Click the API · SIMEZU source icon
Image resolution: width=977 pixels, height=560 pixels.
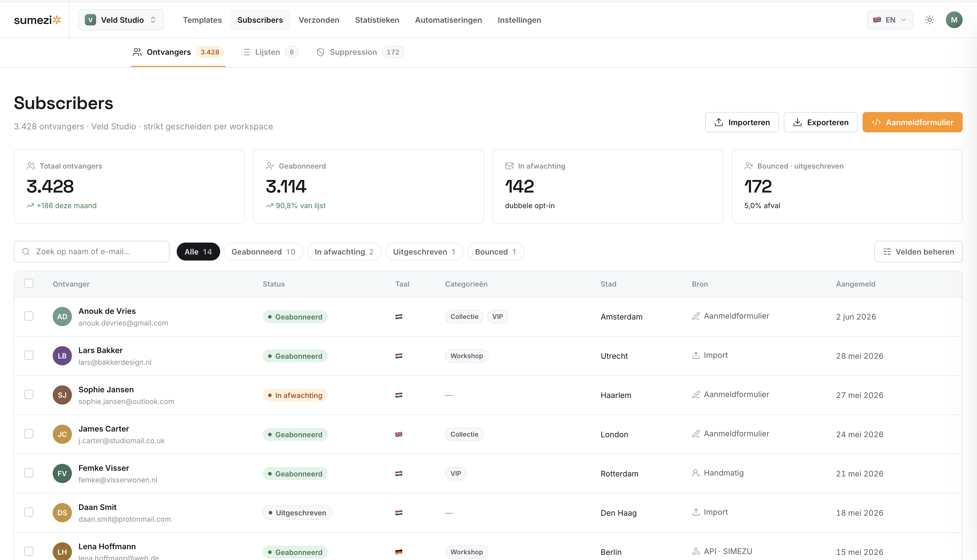[x=696, y=552]
